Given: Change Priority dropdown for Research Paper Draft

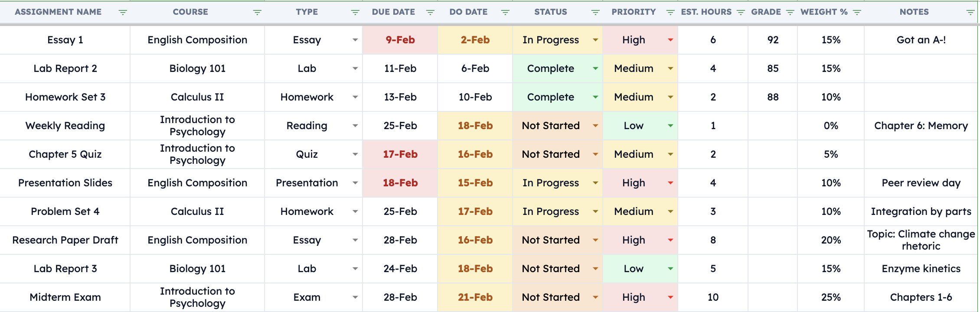Looking at the screenshot, I should point(670,240).
